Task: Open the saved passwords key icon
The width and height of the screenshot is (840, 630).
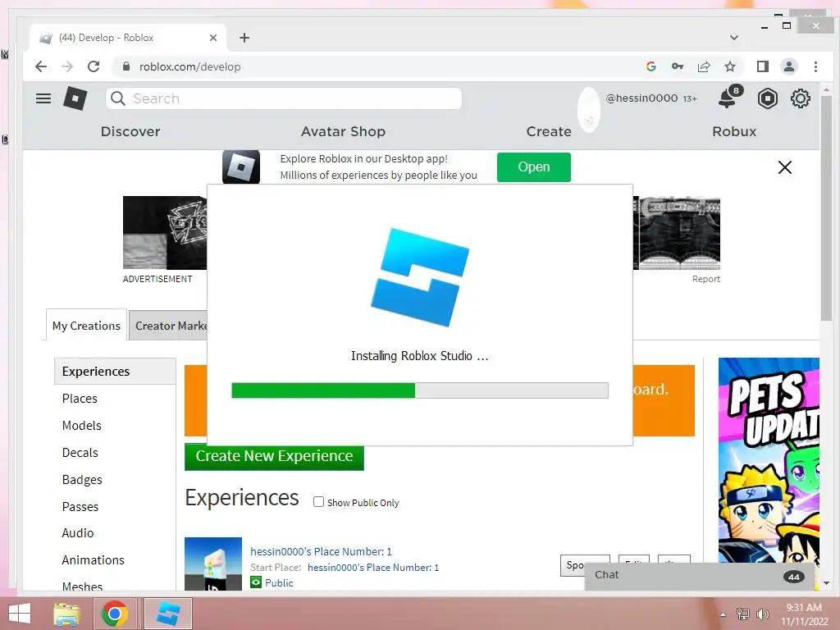Action: [x=677, y=66]
